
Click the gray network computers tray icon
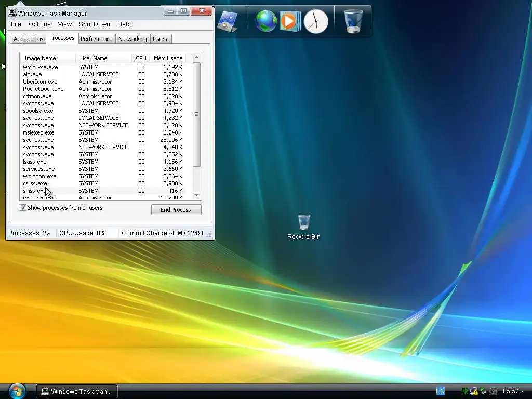tap(493, 391)
